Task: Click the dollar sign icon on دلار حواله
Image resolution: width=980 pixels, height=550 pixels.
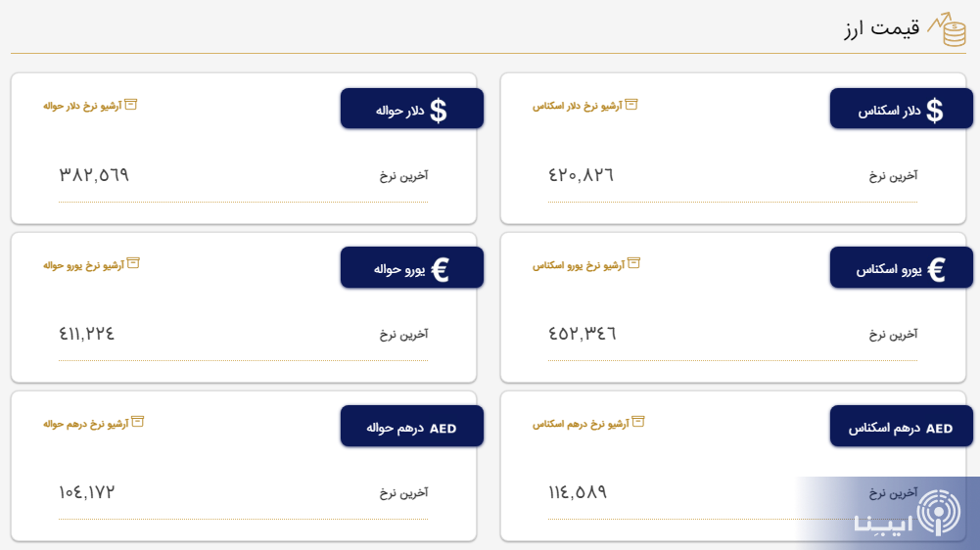Action: pyautogui.click(x=439, y=111)
